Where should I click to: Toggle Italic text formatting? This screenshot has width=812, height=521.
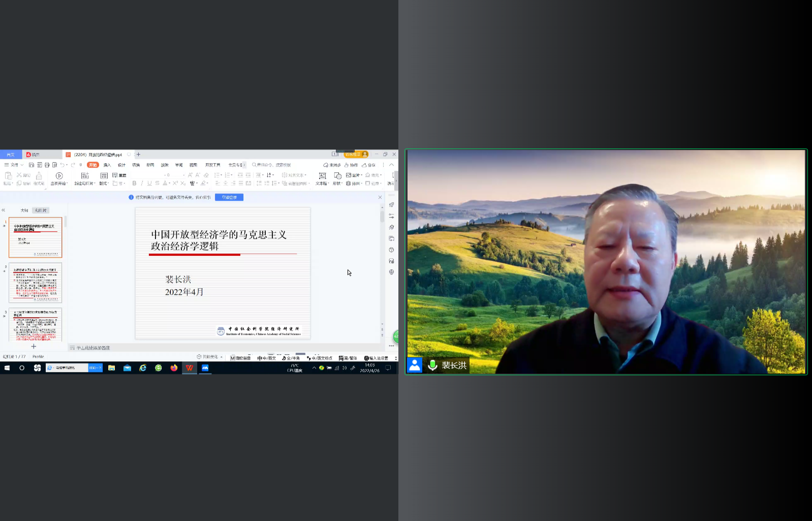(x=142, y=183)
